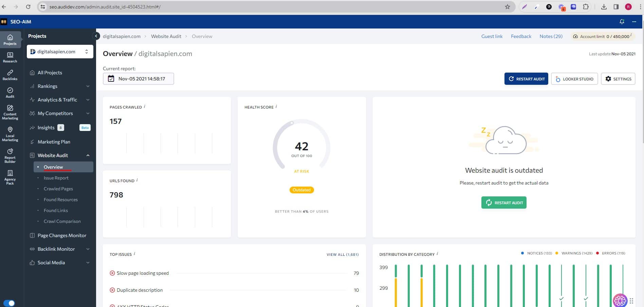Image resolution: width=644 pixels, height=307 pixels.
Task: Open Insights in the sidebar
Action: coord(46,128)
